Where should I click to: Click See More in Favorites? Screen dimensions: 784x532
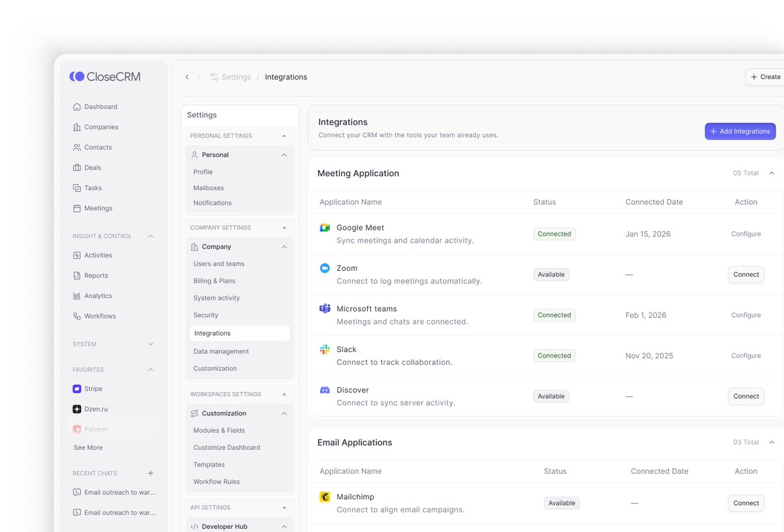(87, 447)
